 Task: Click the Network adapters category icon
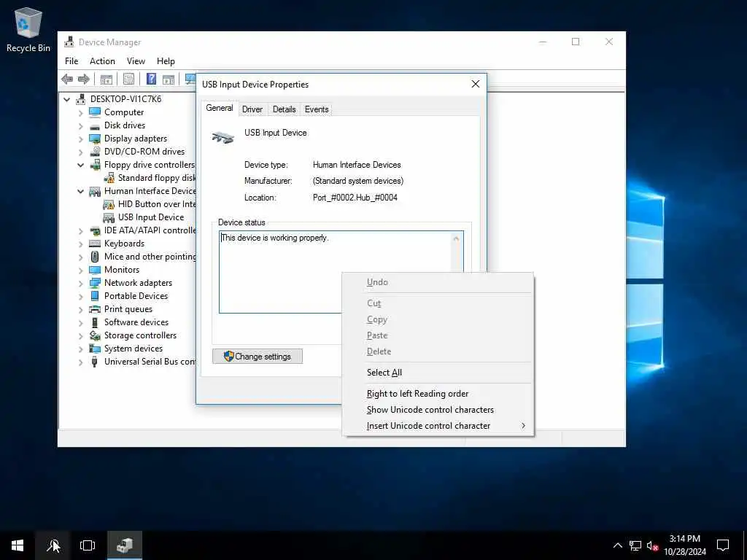point(95,283)
